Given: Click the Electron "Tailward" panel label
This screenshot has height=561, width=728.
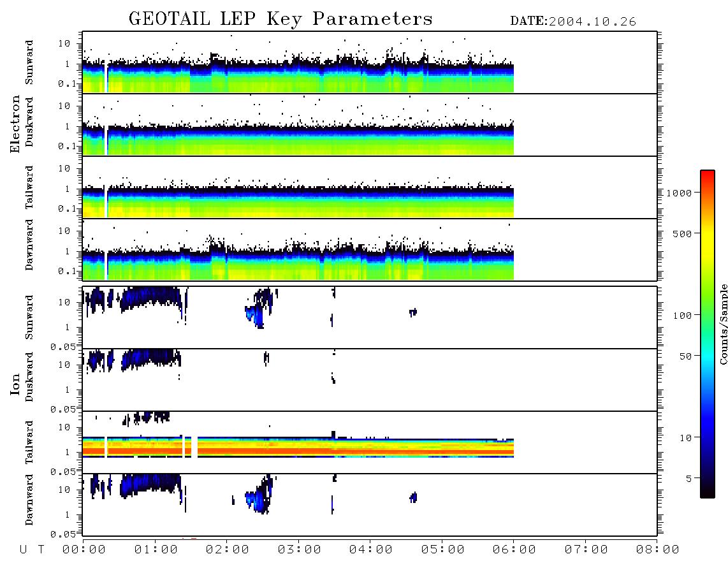Looking at the screenshot, I should 29,187.
